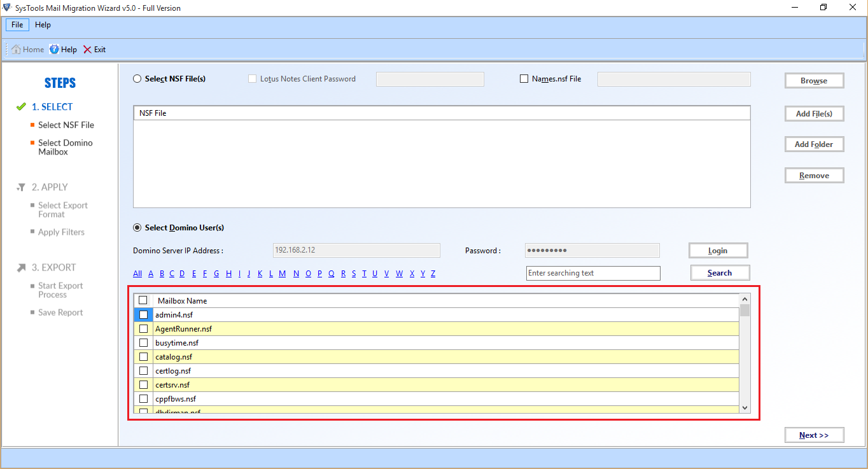Select the Select Domino User(s) radio button

click(137, 228)
